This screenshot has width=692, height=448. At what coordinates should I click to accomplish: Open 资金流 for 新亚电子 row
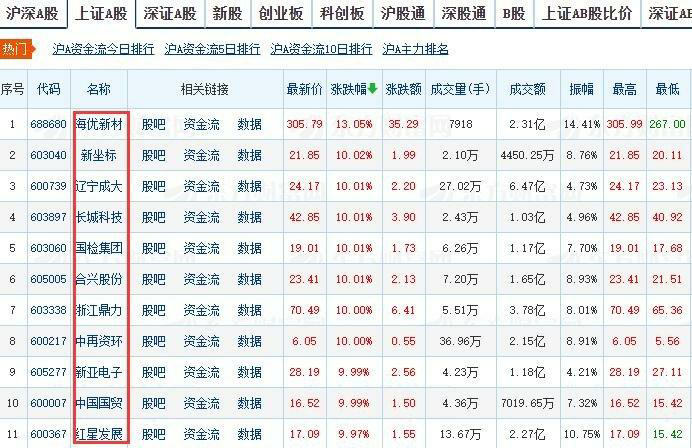coord(201,372)
